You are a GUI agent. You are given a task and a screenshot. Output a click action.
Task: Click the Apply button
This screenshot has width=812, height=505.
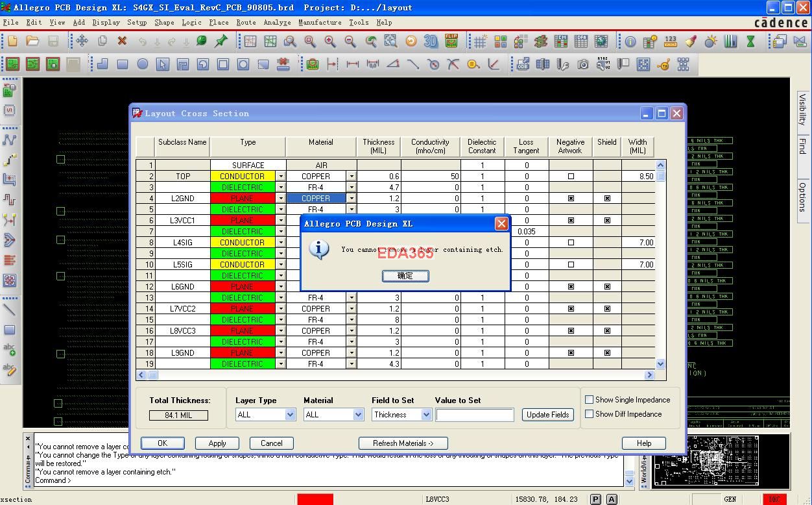217,443
